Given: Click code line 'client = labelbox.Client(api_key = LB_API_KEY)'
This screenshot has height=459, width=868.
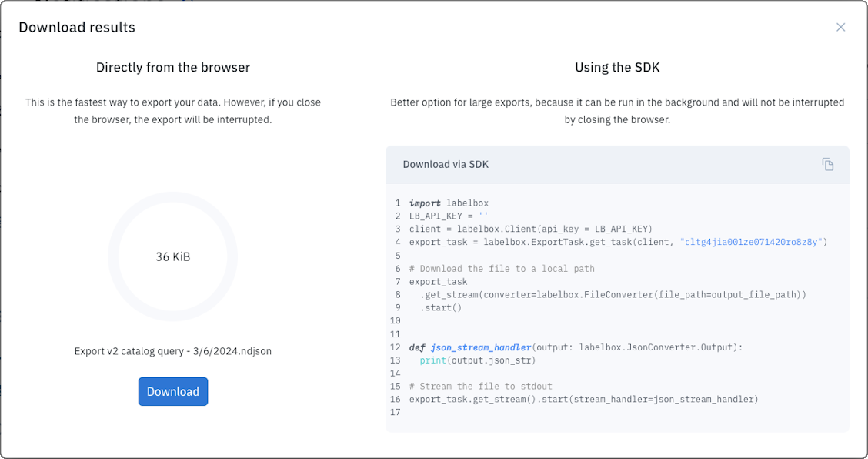Looking at the screenshot, I should coord(531,229).
